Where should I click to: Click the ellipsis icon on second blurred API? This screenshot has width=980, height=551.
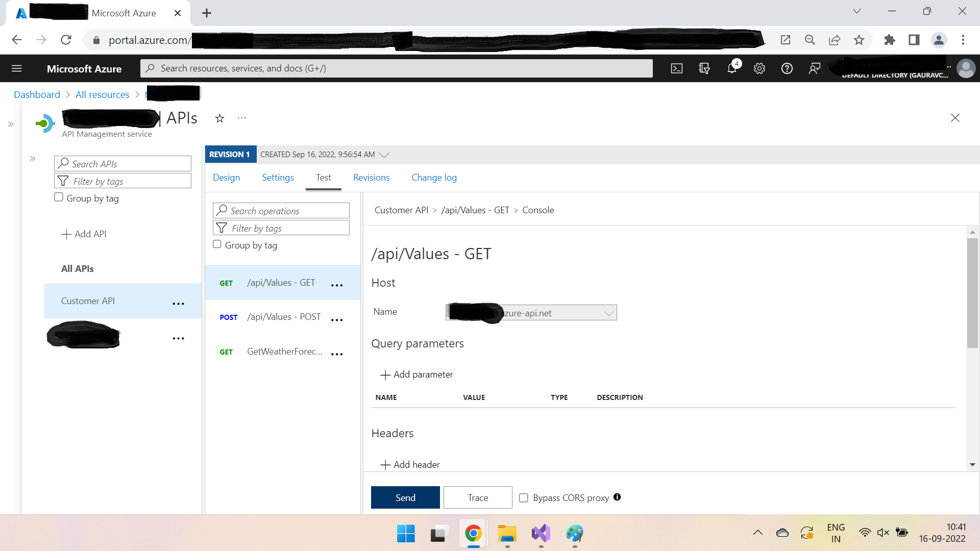pyautogui.click(x=178, y=338)
